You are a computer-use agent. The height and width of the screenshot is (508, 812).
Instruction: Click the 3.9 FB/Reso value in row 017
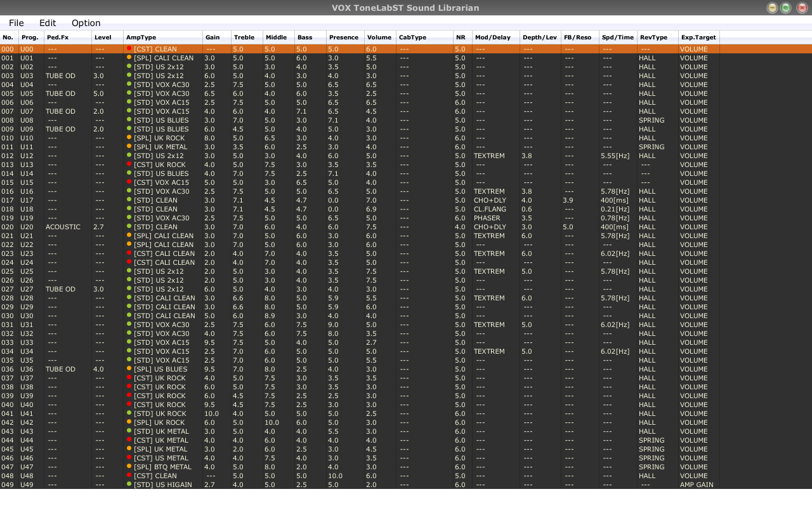point(568,200)
